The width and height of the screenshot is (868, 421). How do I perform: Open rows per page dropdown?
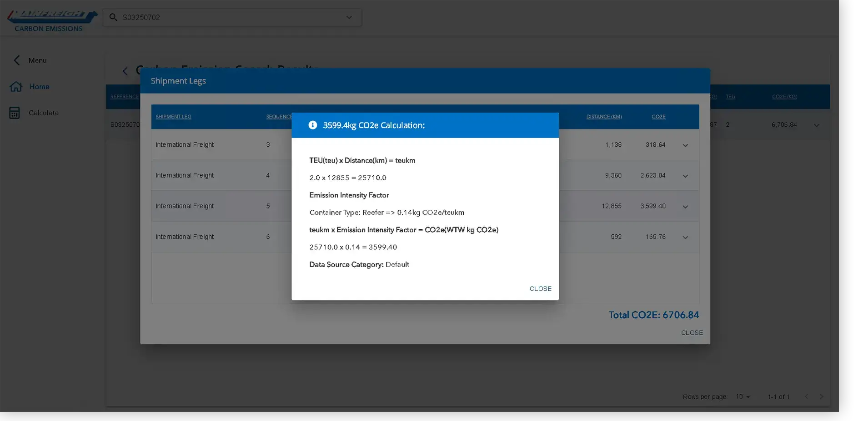[743, 397]
